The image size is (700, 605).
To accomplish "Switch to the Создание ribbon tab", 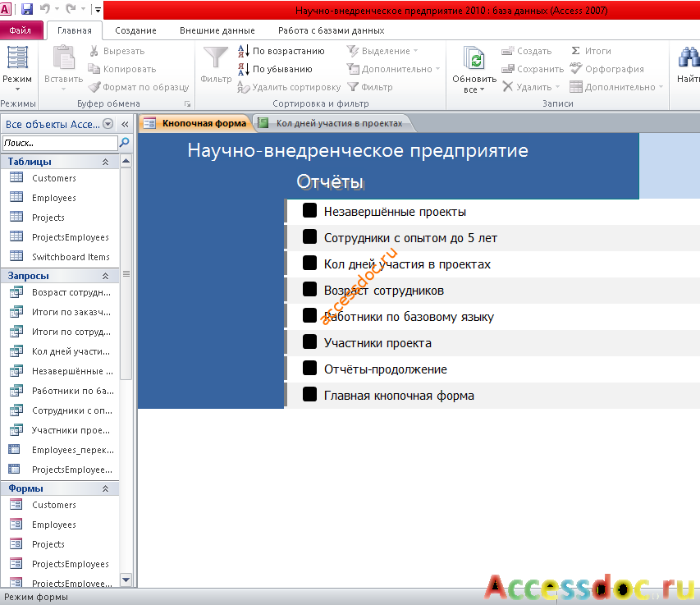I will (135, 30).
